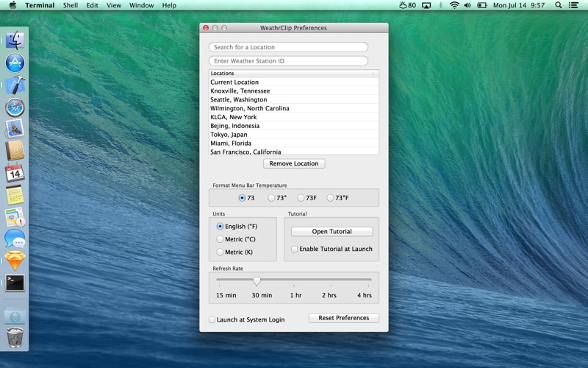Select Bejing, Indonesia row
The image size is (588, 368).
pos(294,126)
